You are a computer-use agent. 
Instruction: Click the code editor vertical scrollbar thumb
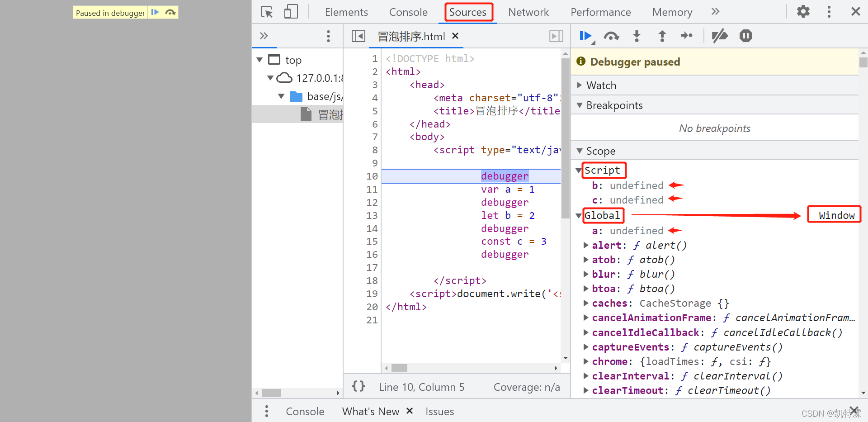[x=565, y=138]
